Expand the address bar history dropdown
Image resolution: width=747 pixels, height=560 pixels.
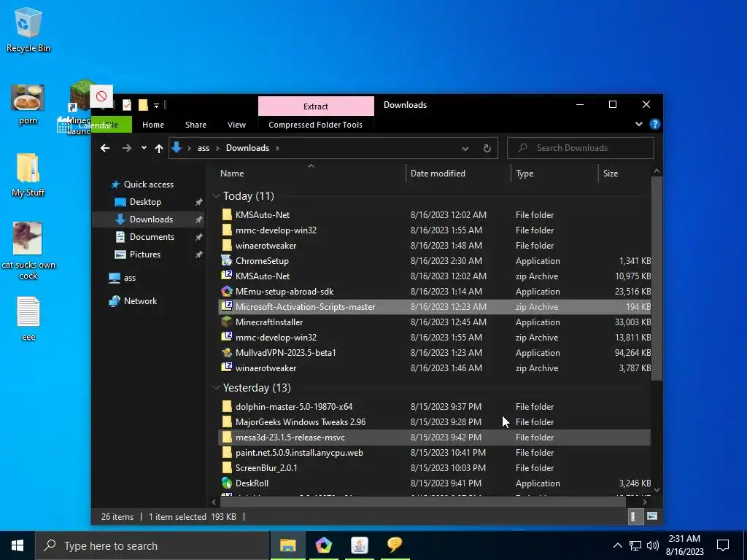(x=465, y=148)
